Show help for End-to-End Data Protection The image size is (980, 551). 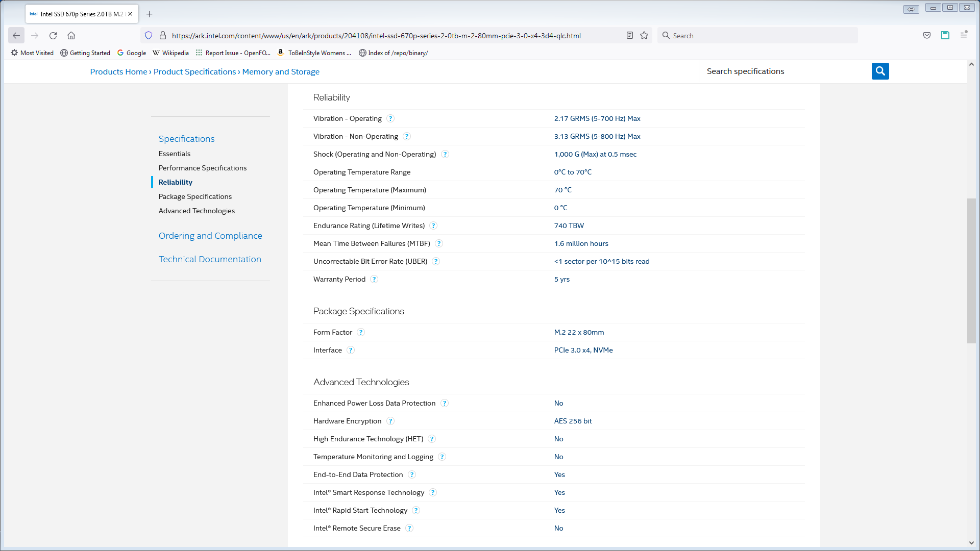[x=412, y=475]
